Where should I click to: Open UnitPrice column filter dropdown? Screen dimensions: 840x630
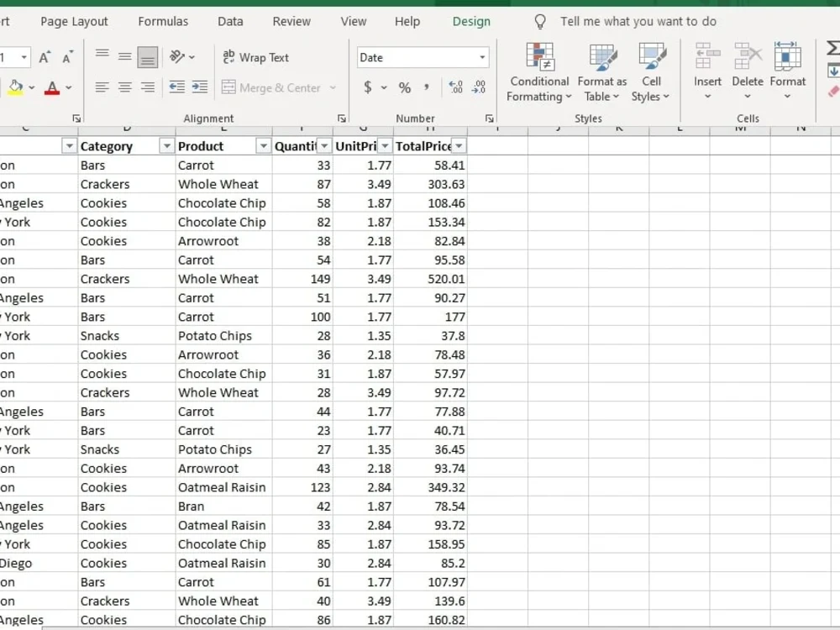coord(385,145)
